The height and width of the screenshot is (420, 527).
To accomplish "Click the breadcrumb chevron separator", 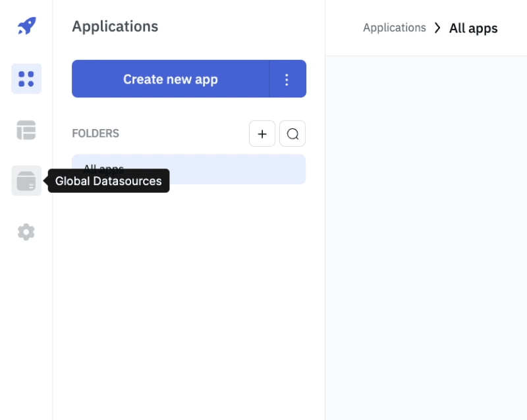I will 437,28.
